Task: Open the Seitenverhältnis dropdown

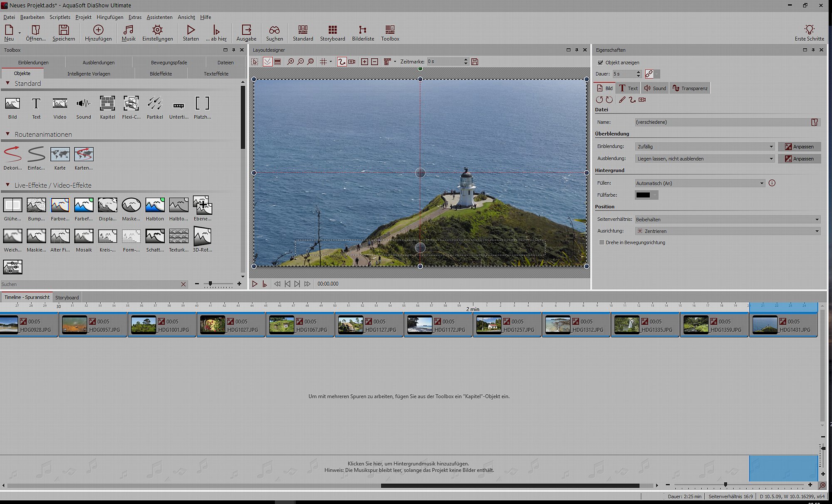Action: point(728,219)
